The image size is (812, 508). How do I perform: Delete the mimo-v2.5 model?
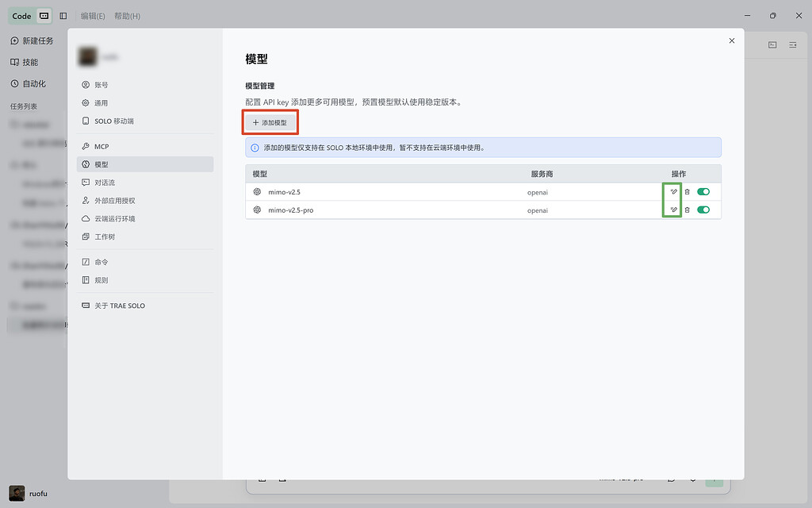[x=688, y=192]
